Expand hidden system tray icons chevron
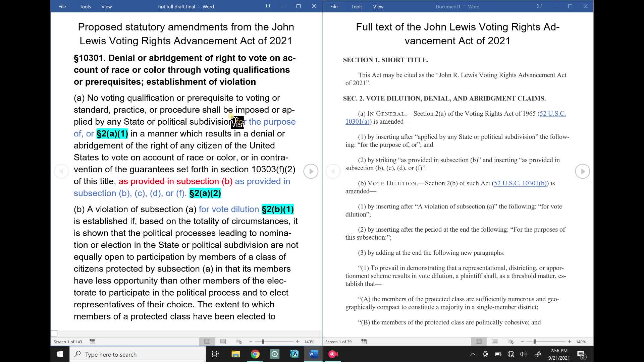The image size is (644, 362). pos(472,354)
